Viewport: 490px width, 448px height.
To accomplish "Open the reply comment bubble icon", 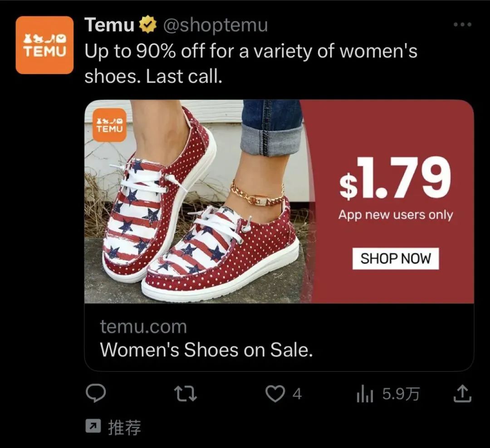I will [x=96, y=393].
